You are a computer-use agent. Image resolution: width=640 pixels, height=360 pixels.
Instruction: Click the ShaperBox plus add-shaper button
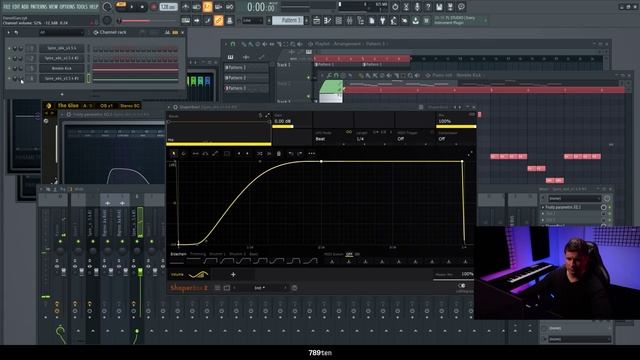point(233,275)
